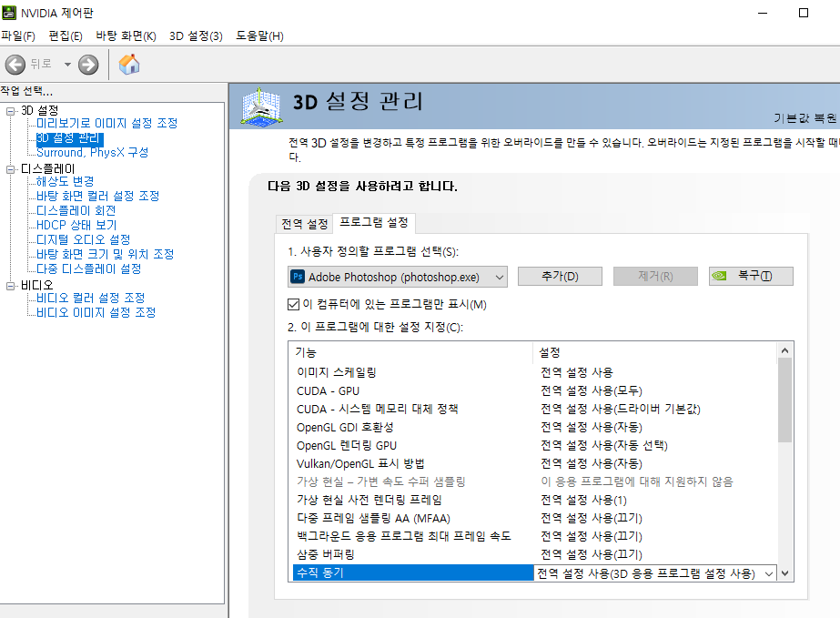Image resolution: width=840 pixels, height=618 pixels.
Task: Open 디스플레이 회전 in task tree
Action: pos(76,210)
